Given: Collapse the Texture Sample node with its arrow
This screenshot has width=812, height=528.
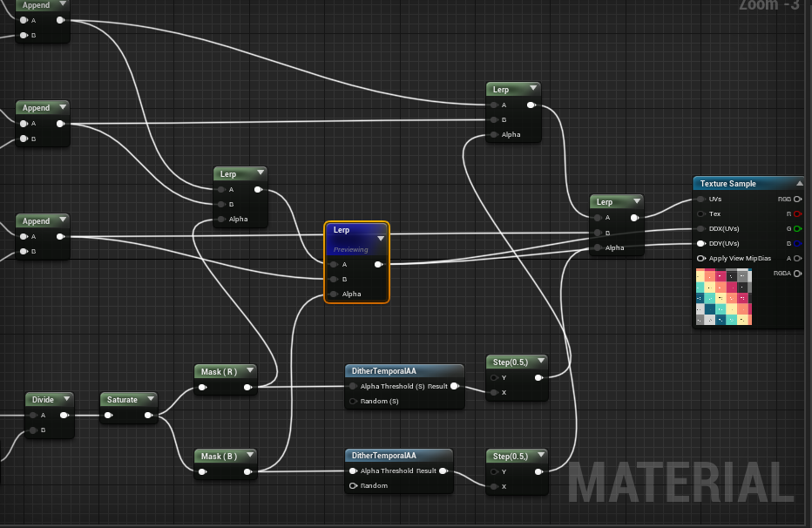Looking at the screenshot, I should click(799, 184).
